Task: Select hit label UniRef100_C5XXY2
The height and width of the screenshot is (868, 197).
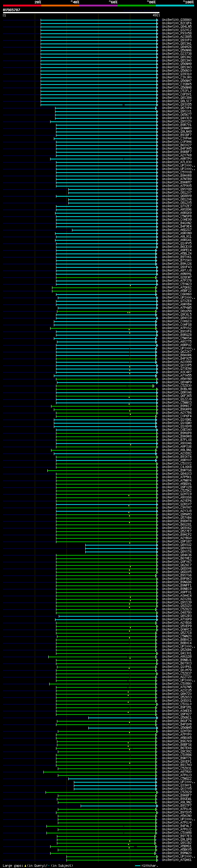Action: (x=177, y=464)
